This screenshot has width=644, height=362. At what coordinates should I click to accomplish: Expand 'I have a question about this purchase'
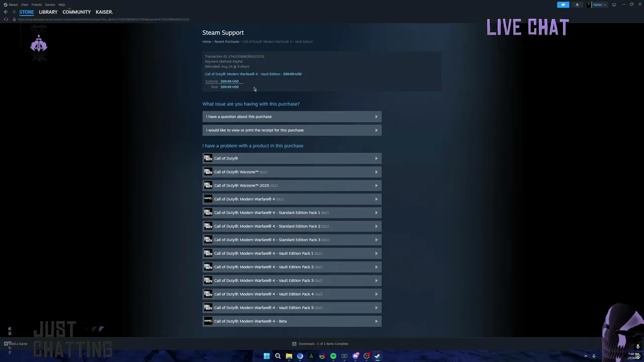pyautogui.click(x=292, y=117)
